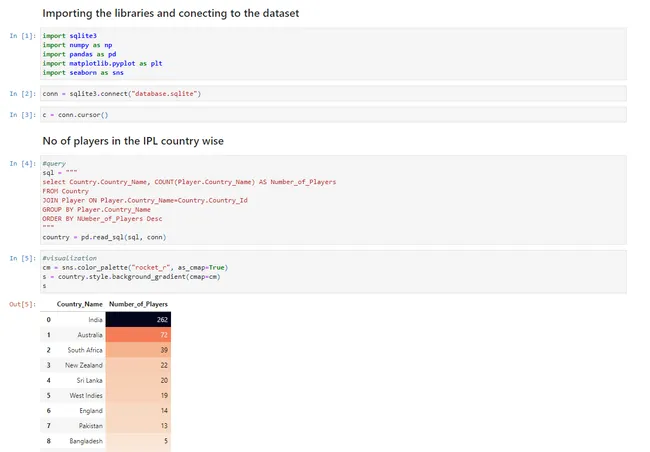The height and width of the screenshot is (452, 650).
Task: Select the imports code cell In [1]
Action: point(333,54)
